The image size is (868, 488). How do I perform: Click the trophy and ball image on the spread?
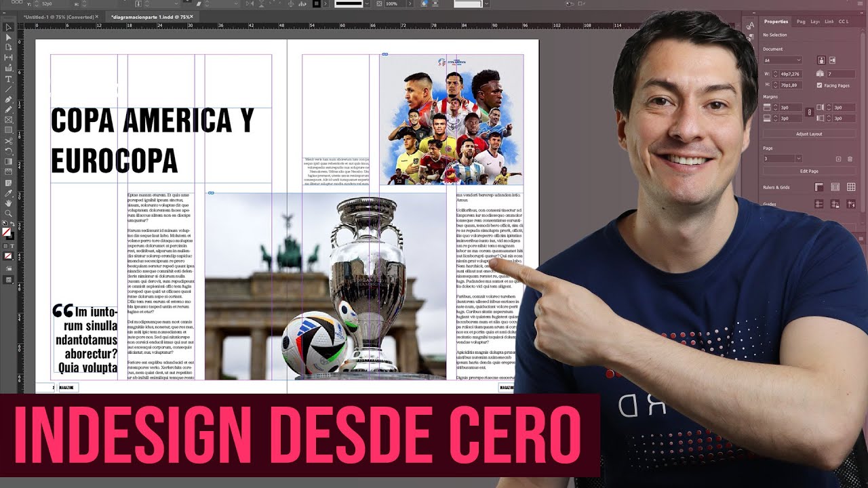pyautogui.click(x=325, y=286)
